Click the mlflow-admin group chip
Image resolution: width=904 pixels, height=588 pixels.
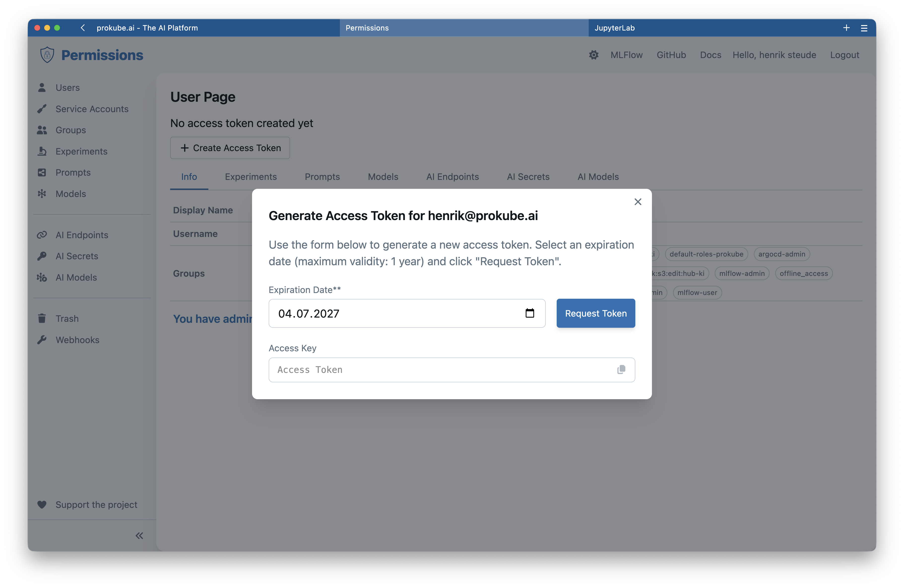(x=742, y=273)
